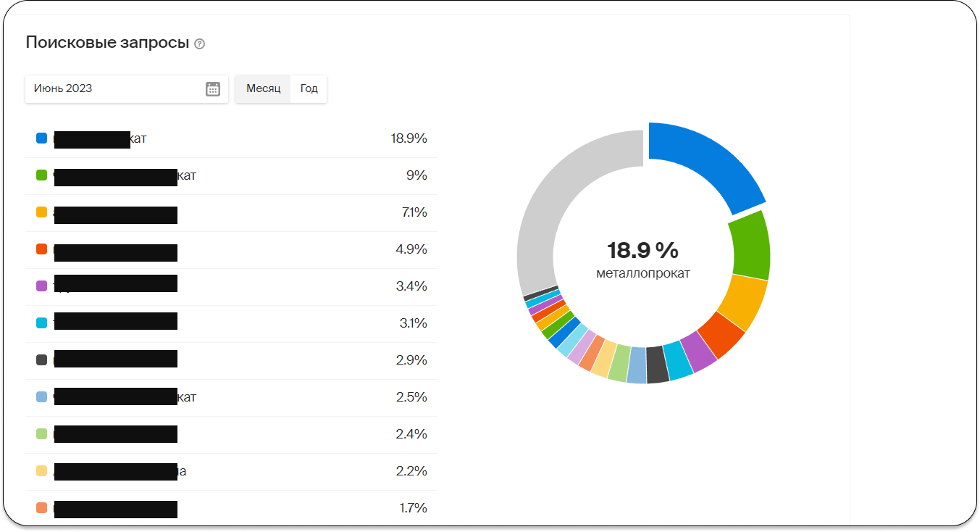Click the yellow 7.1% legend swatch
The height and width of the screenshot is (532, 980).
(42, 212)
